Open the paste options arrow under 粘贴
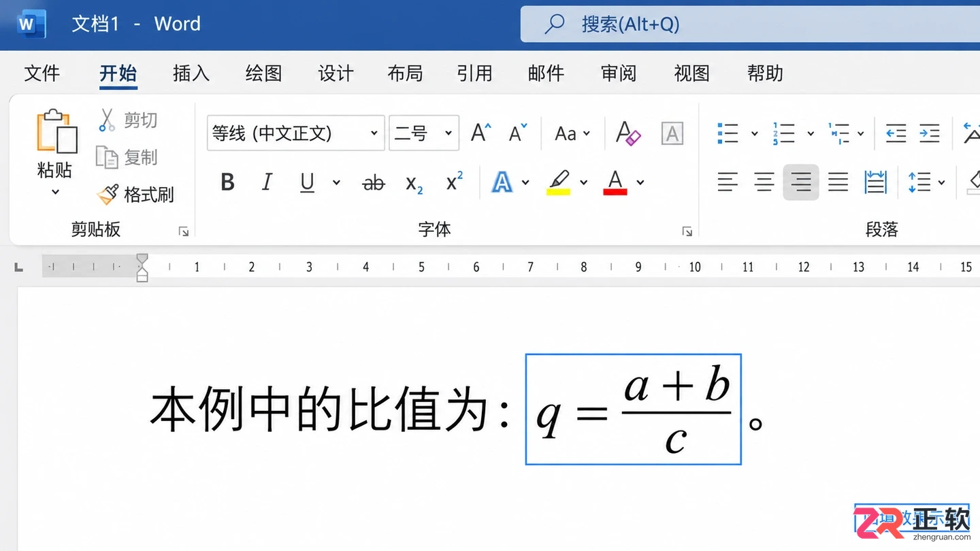This screenshot has height=551, width=980. click(x=56, y=193)
